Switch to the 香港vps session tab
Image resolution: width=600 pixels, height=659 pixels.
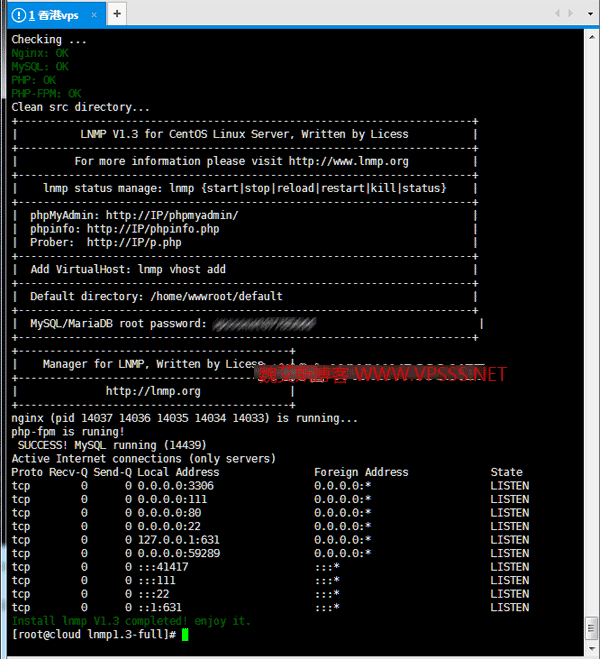point(56,15)
